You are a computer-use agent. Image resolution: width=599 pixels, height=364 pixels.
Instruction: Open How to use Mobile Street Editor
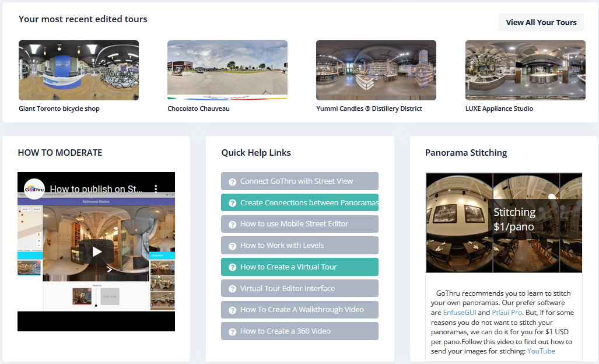[x=300, y=224]
